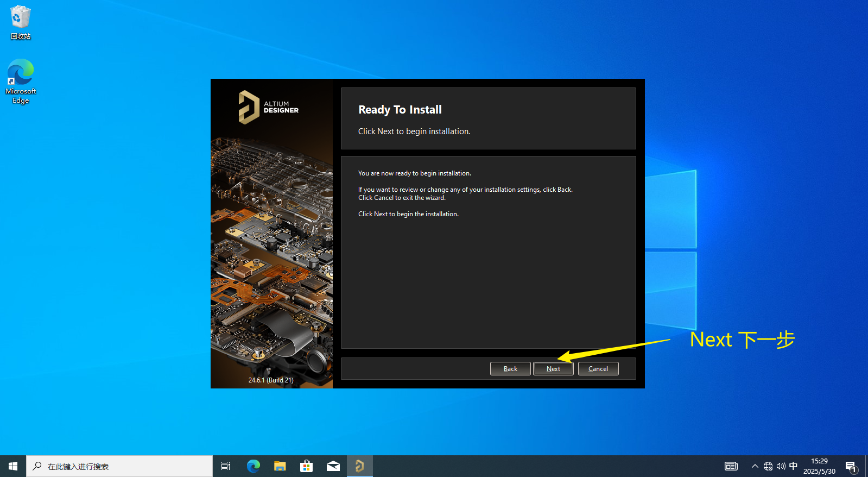Open File Explorer from the taskbar
The image size is (868, 477).
tap(280, 466)
